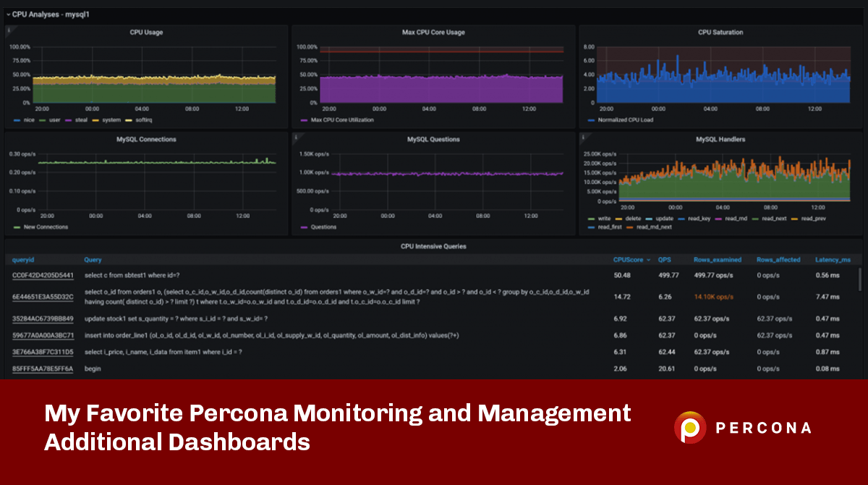Sort table by Latency_ms column header
The width and height of the screenshot is (868, 485).
[833, 259]
